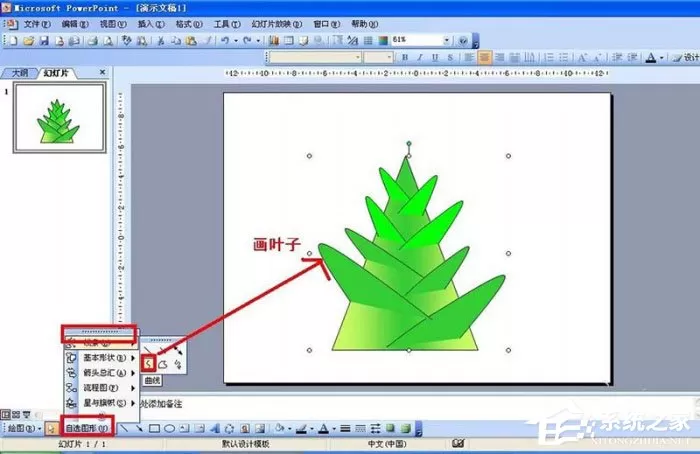Switch to the 大纲 tab
This screenshot has width=700, height=454.
[19, 73]
